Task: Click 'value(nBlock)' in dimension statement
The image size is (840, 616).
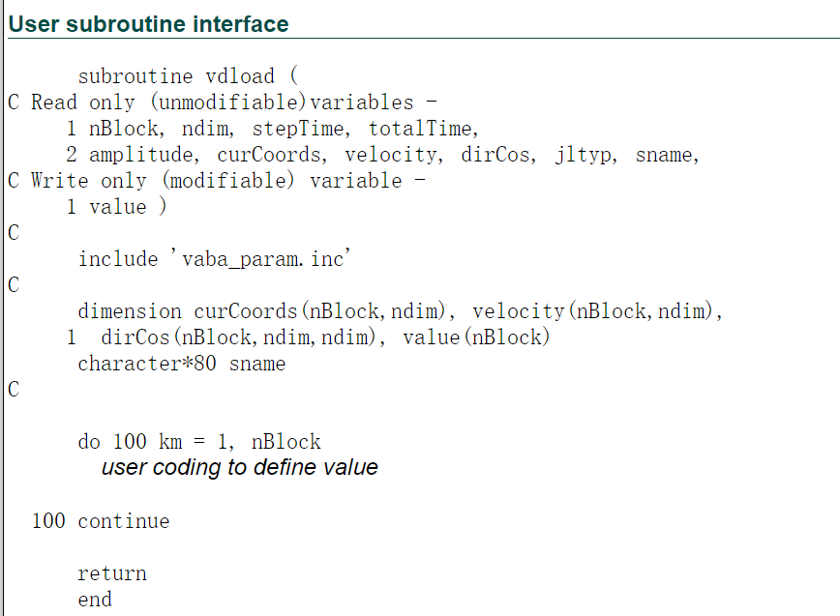Action: [x=476, y=337]
